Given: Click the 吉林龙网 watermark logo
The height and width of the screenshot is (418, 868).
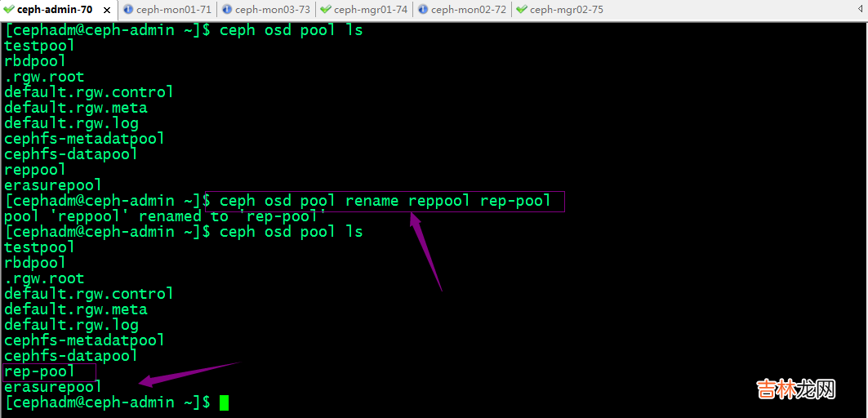Looking at the screenshot, I should (795, 389).
